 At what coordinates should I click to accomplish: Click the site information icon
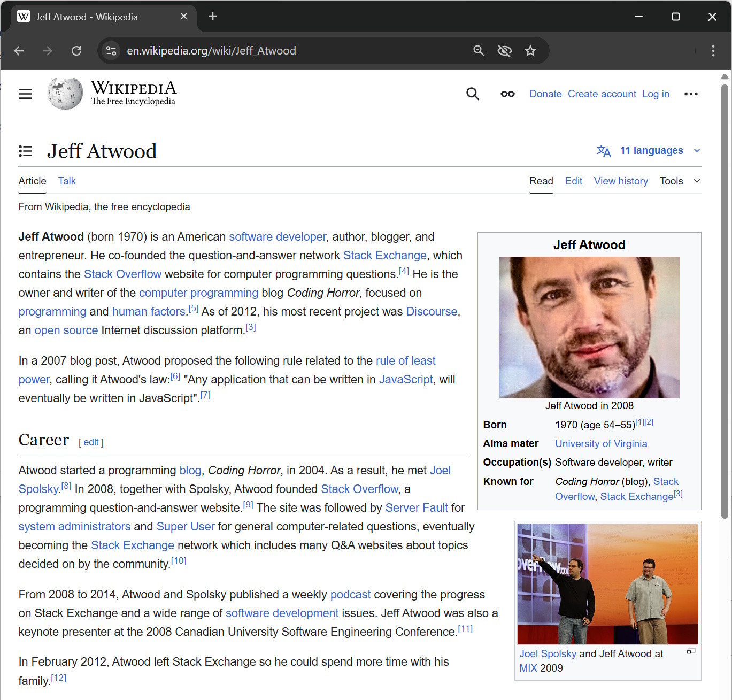pos(111,51)
